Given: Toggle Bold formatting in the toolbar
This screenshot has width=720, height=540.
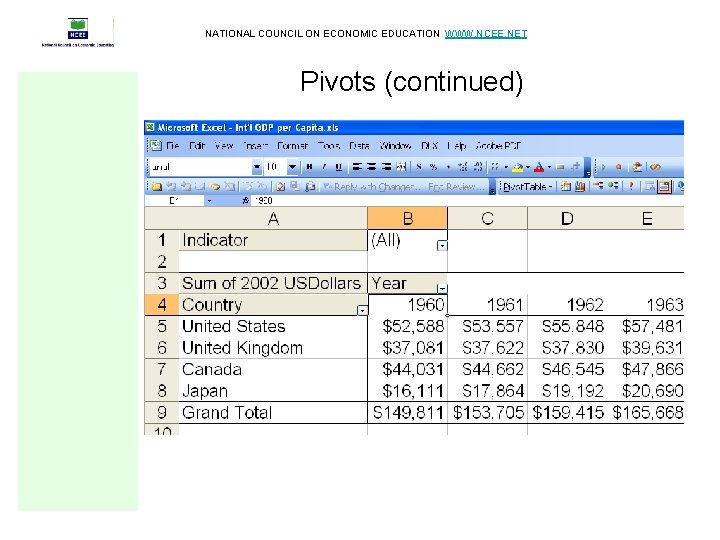Looking at the screenshot, I should point(309,167).
